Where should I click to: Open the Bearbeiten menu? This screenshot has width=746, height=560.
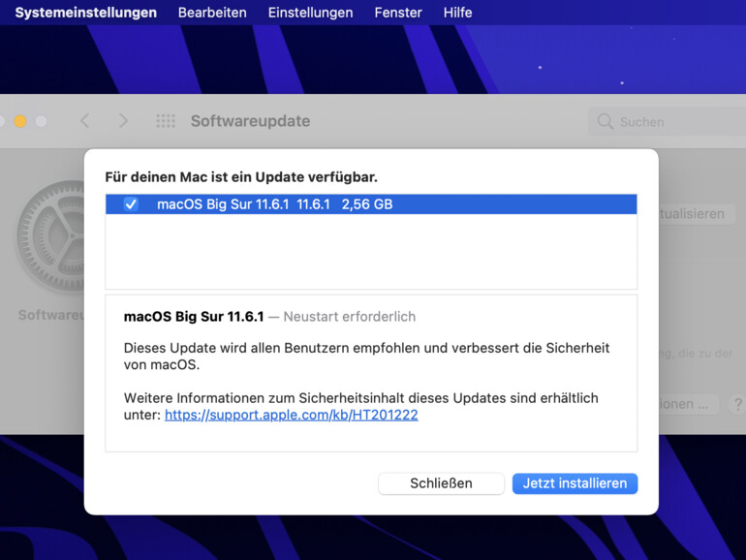(x=212, y=13)
